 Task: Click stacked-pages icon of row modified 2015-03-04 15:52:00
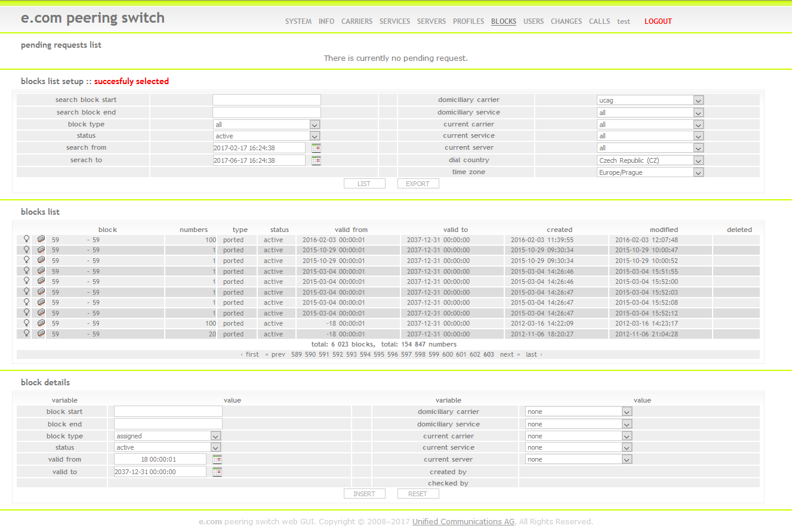point(41,281)
